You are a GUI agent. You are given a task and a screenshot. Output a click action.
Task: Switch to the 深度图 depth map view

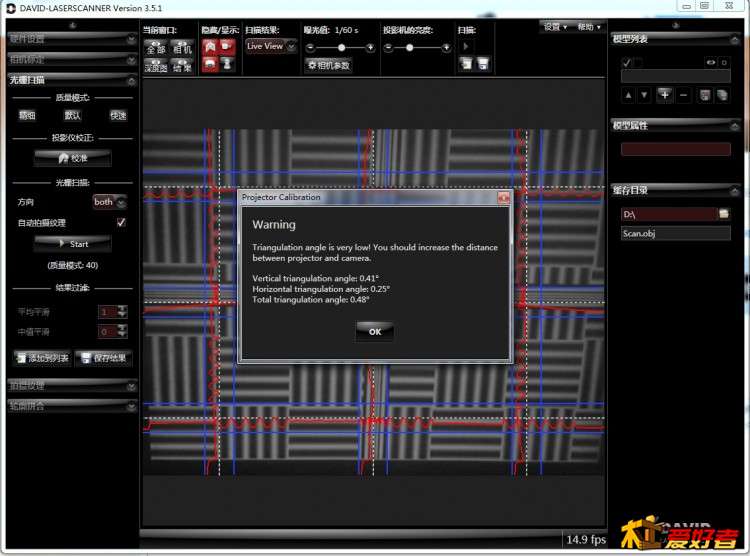[x=156, y=66]
